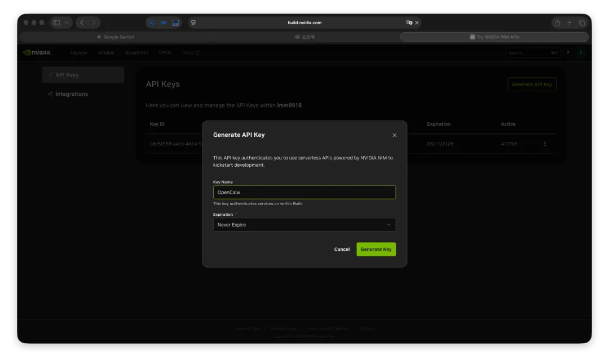Open the Safari share icon

click(557, 23)
